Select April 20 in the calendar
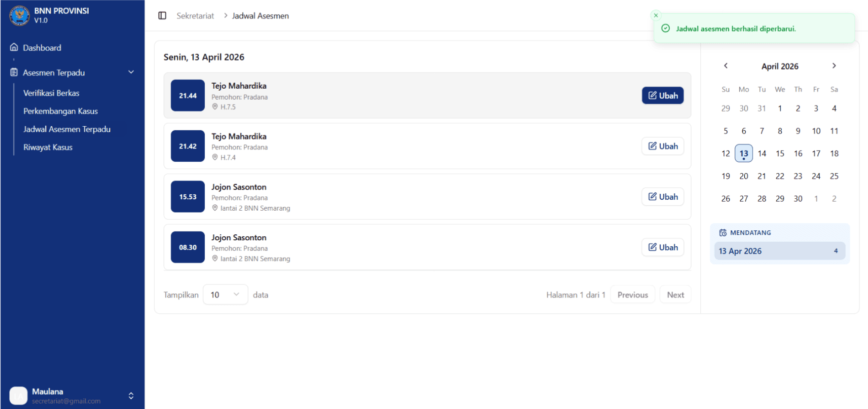Image resolution: width=868 pixels, height=409 pixels. coord(744,176)
